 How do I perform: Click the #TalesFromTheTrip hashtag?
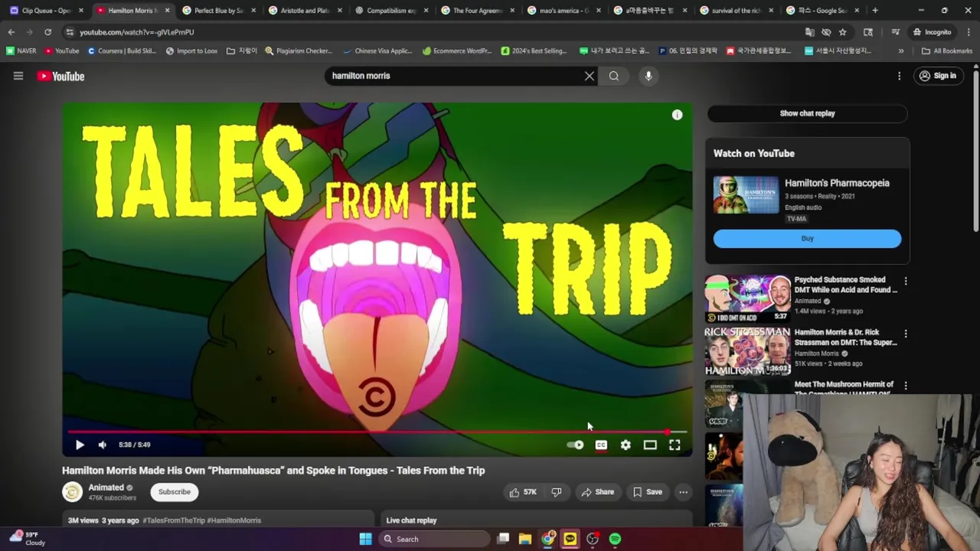(174, 520)
